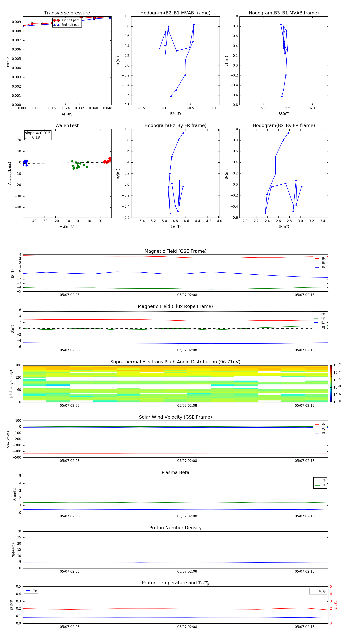
Task: Click 'Proton Temperature and Te/Tp' title
Action: click(x=175, y=583)
